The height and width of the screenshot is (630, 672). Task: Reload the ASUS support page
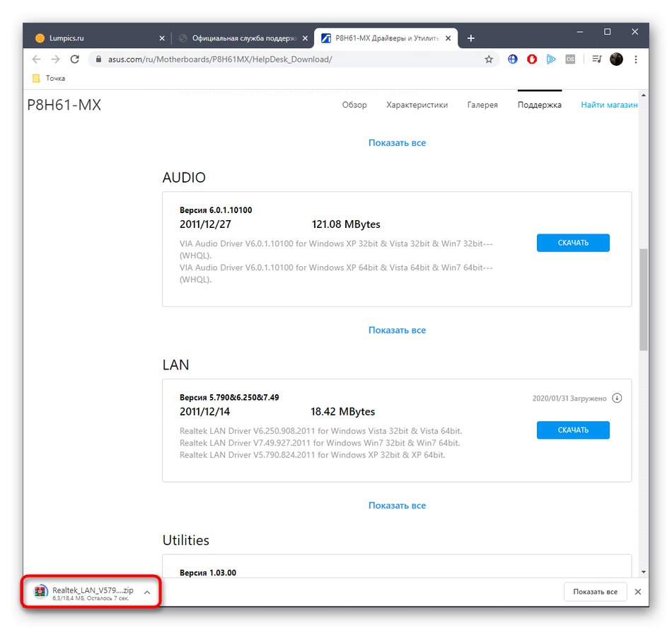pos(74,59)
